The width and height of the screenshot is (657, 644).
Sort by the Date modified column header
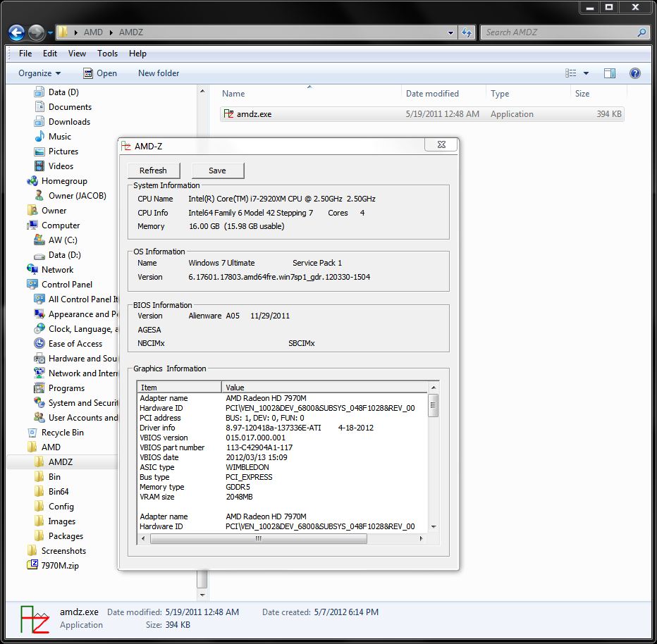443,94
